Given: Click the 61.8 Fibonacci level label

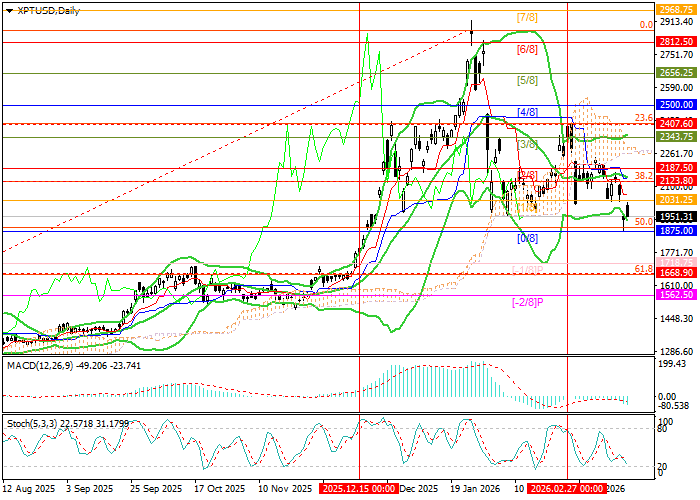Looking at the screenshot, I should [x=644, y=269].
